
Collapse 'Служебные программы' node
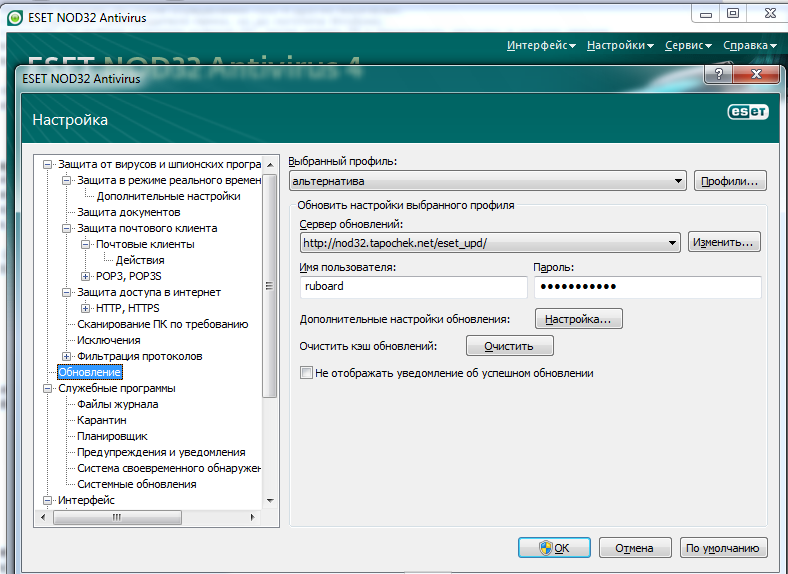point(47,388)
